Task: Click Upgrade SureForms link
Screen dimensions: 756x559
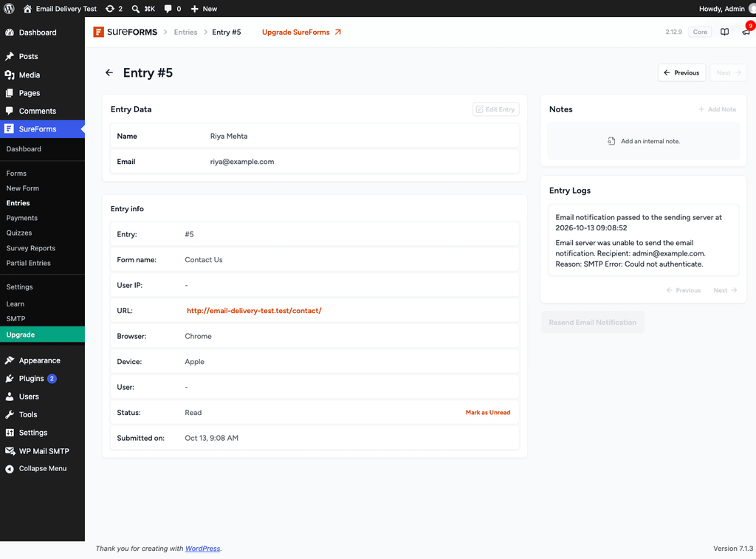Action: [x=301, y=32]
